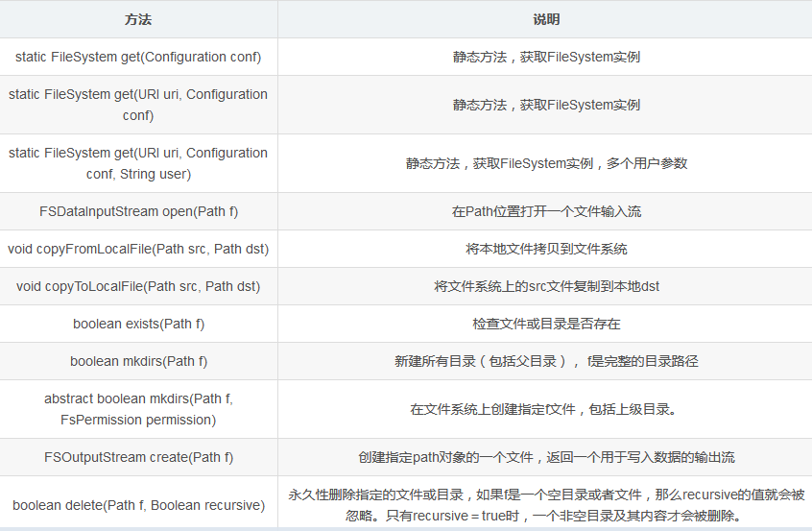Screen dimensions: 812x531
Task: Click description next to get(Configuration conf) row
Action: 546,57
